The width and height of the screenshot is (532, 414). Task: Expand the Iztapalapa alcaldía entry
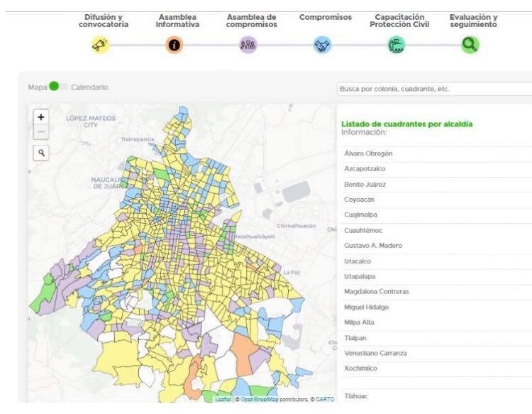tap(436, 276)
